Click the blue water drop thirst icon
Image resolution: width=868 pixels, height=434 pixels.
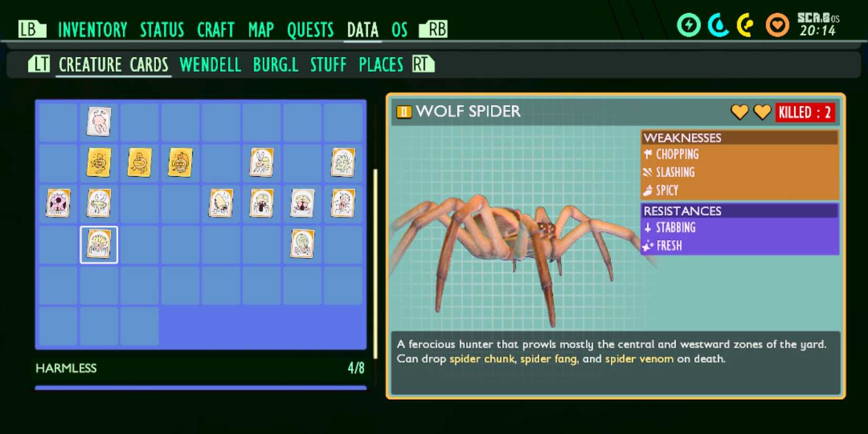pyautogui.click(x=718, y=25)
